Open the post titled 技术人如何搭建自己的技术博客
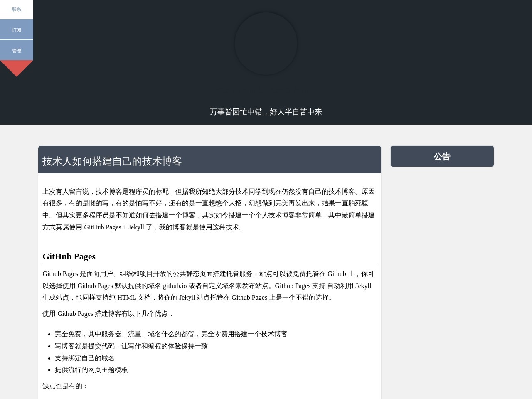 [112, 161]
